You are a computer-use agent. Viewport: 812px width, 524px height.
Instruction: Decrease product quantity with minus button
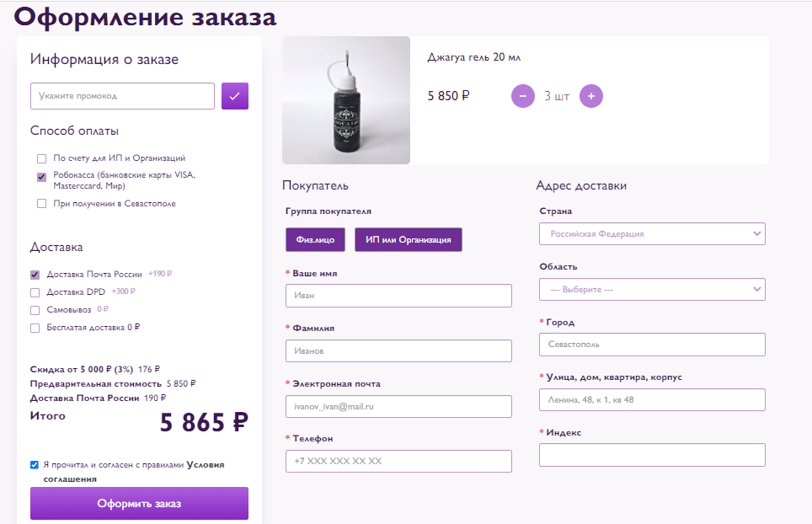[523, 96]
